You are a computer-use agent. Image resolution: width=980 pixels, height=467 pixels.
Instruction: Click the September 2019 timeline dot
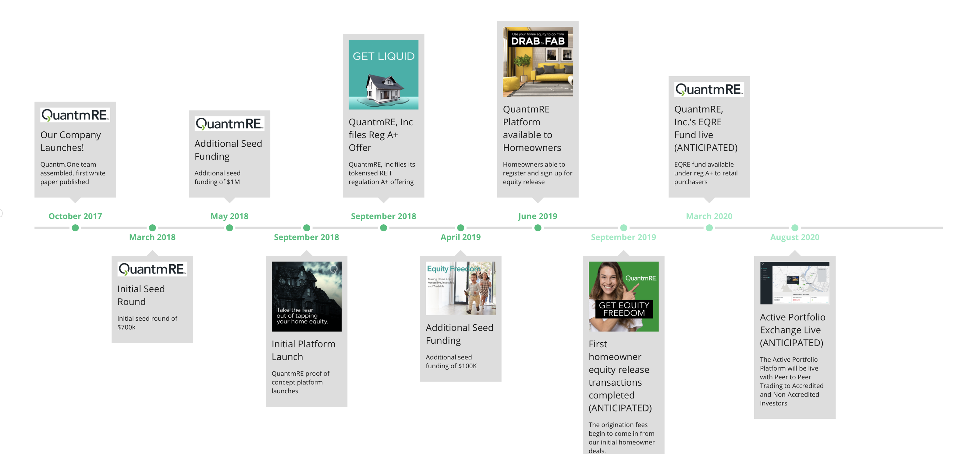623,228
